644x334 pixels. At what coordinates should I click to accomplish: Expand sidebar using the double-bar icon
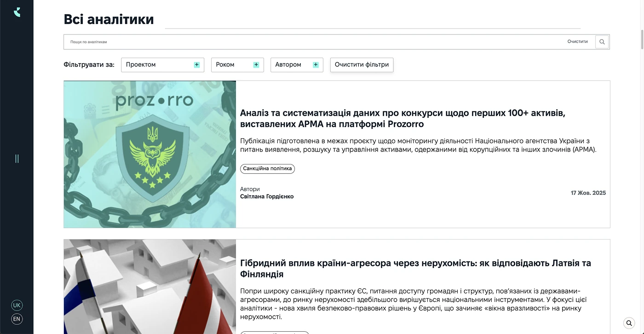pyautogui.click(x=17, y=158)
